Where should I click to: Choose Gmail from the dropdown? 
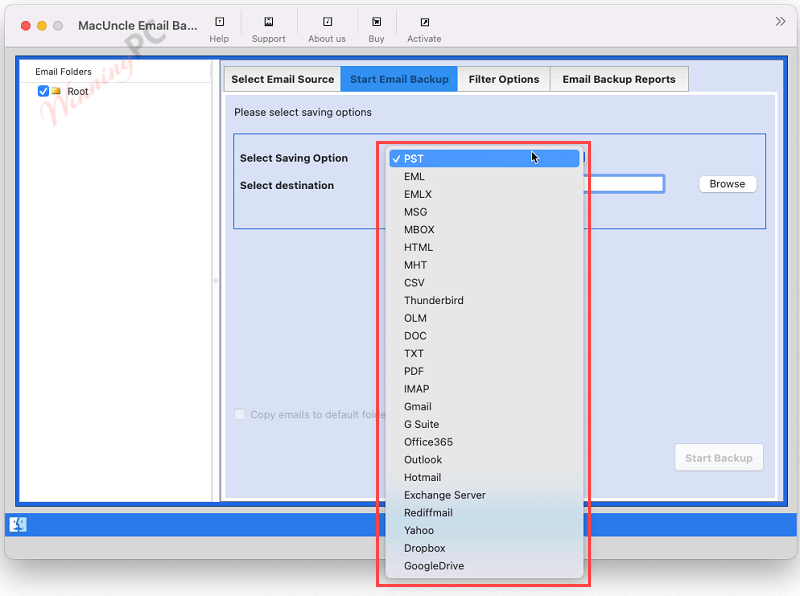484,407
